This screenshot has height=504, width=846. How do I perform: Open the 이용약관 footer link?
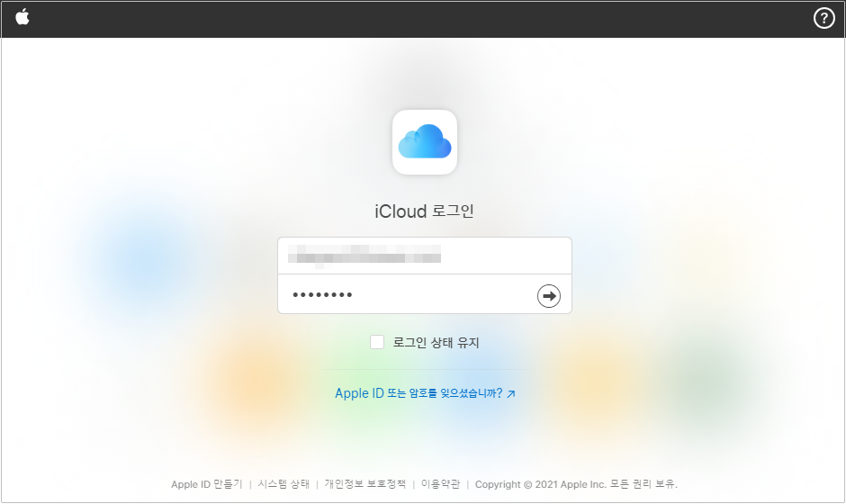click(x=440, y=484)
